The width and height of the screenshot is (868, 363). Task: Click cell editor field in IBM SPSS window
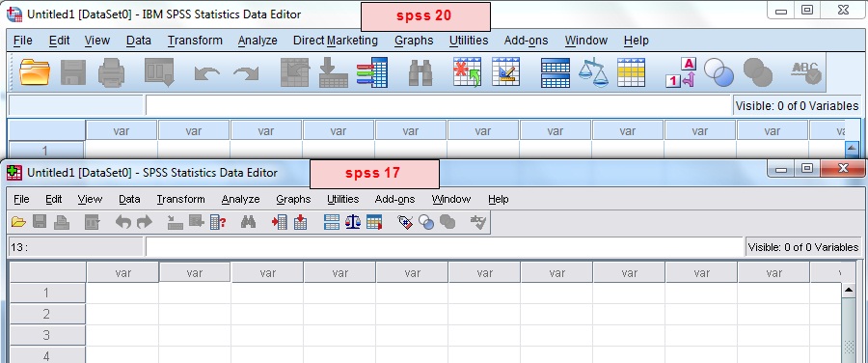point(438,105)
